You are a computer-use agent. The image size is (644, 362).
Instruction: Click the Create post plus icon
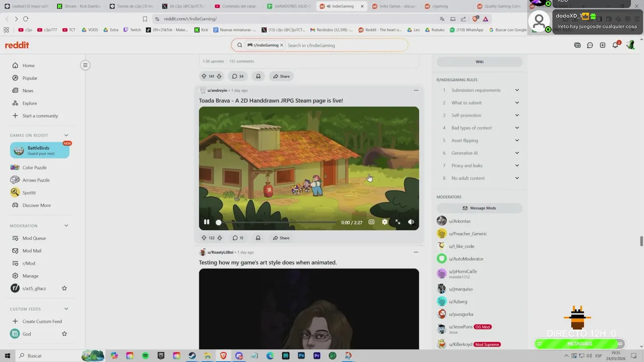602,45
